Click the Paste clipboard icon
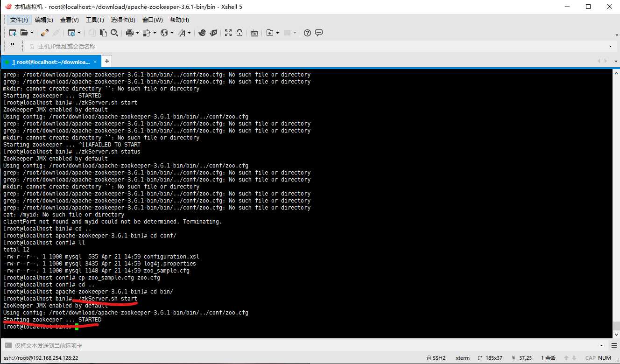The width and height of the screenshot is (620, 364). [x=103, y=33]
